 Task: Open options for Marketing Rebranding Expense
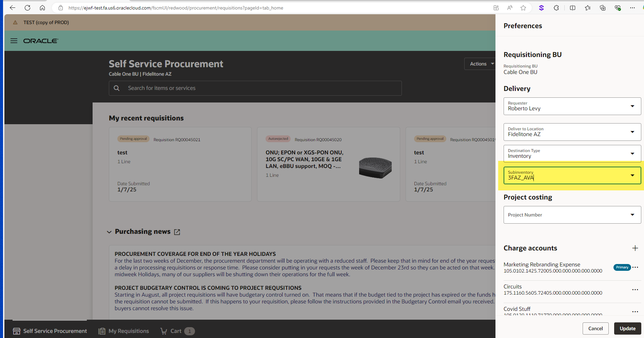(635, 267)
